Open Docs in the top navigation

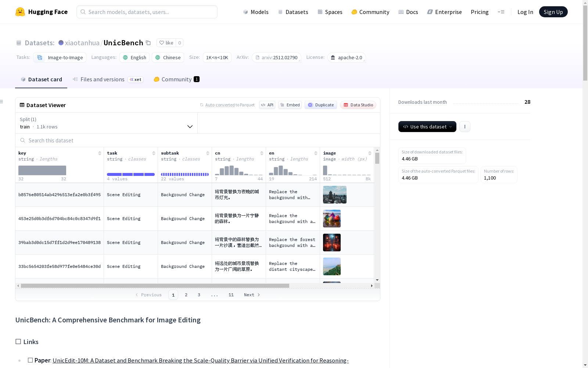(x=408, y=12)
